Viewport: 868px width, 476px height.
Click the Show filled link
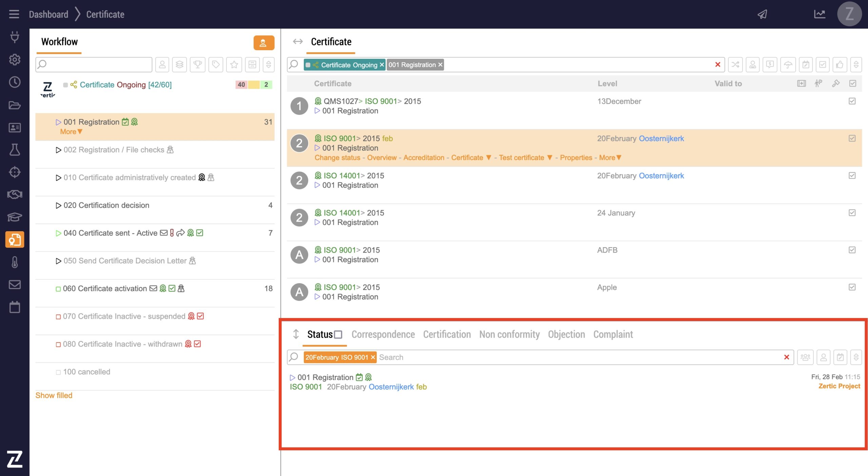pyautogui.click(x=54, y=395)
